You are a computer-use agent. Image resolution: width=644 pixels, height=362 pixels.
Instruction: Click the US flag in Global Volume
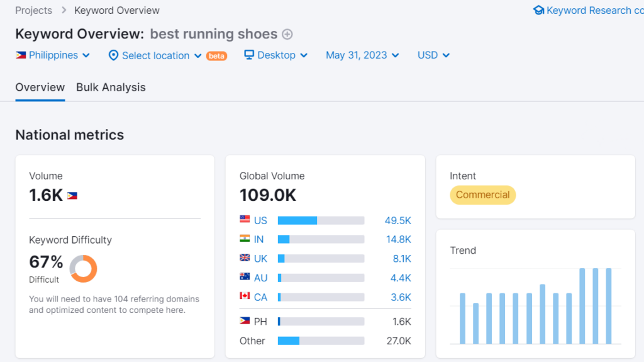click(x=245, y=220)
